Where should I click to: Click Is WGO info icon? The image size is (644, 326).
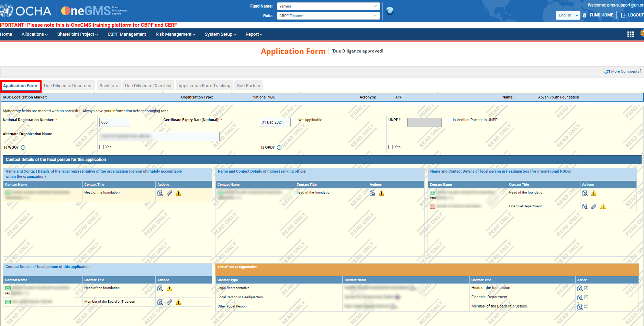[23, 148]
